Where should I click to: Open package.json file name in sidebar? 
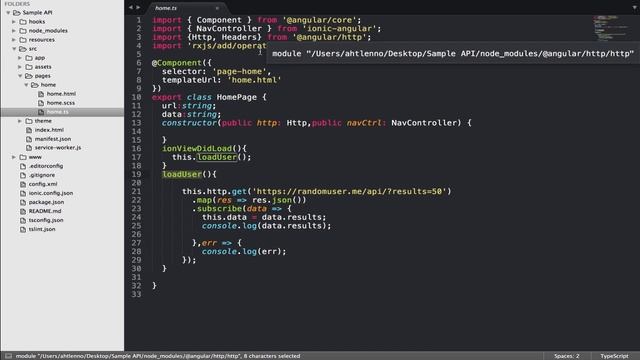(x=46, y=202)
